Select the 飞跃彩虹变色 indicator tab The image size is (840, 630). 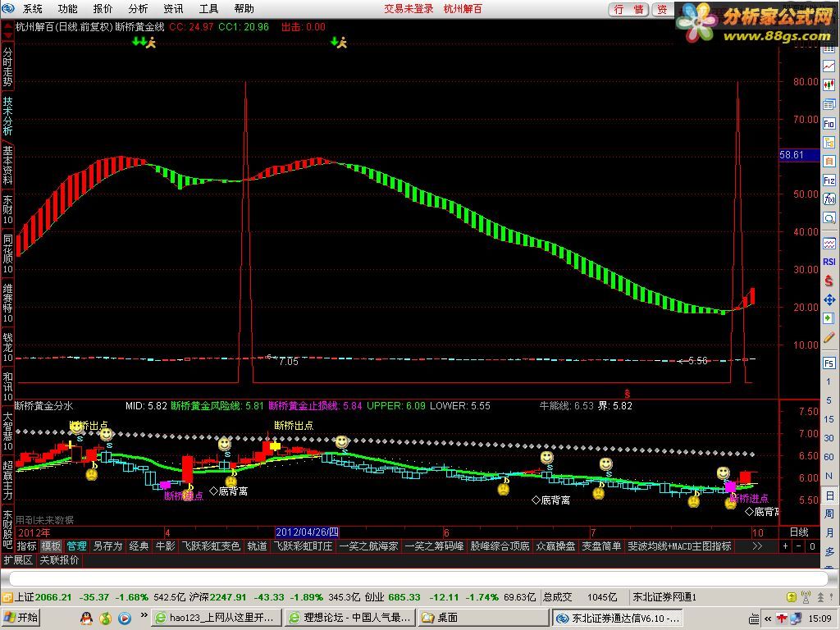[x=211, y=546]
